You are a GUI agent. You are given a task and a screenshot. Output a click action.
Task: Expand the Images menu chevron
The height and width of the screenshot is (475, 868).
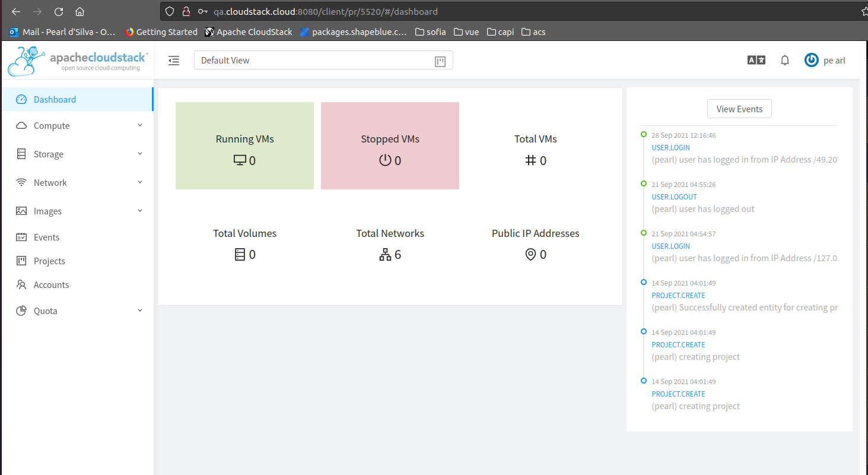point(140,211)
